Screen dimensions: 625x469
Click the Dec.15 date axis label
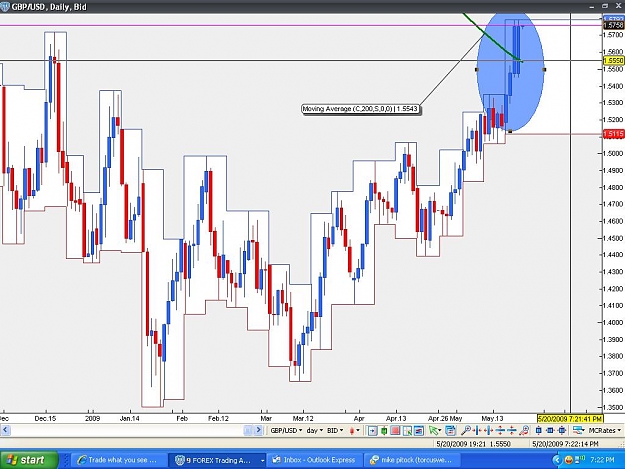(x=45, y=419)
